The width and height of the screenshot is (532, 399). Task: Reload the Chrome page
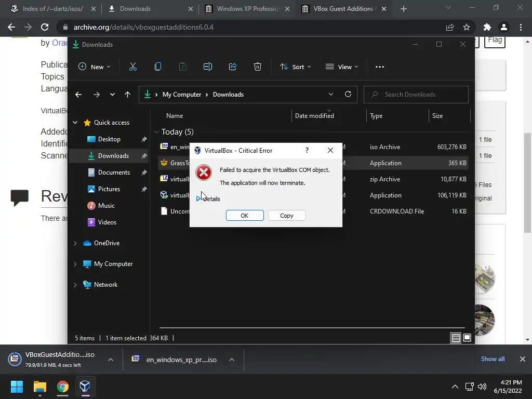point(45,27)
